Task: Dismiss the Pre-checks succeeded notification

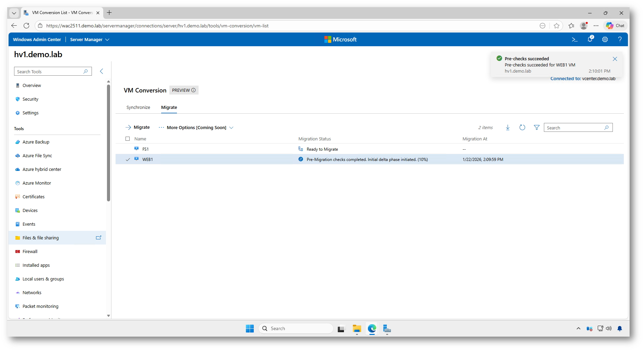Action: click(615, 59)
